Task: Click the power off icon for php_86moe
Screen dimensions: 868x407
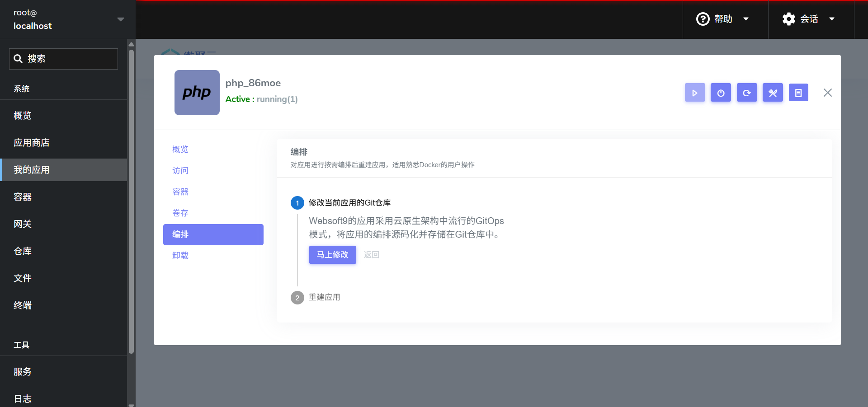Action: click(721, 93)
